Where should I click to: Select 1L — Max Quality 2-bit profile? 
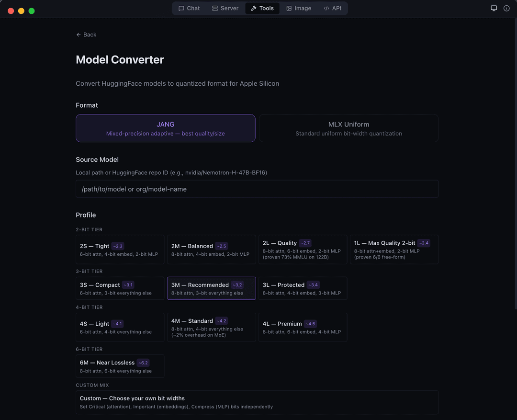tap(394, 250)
